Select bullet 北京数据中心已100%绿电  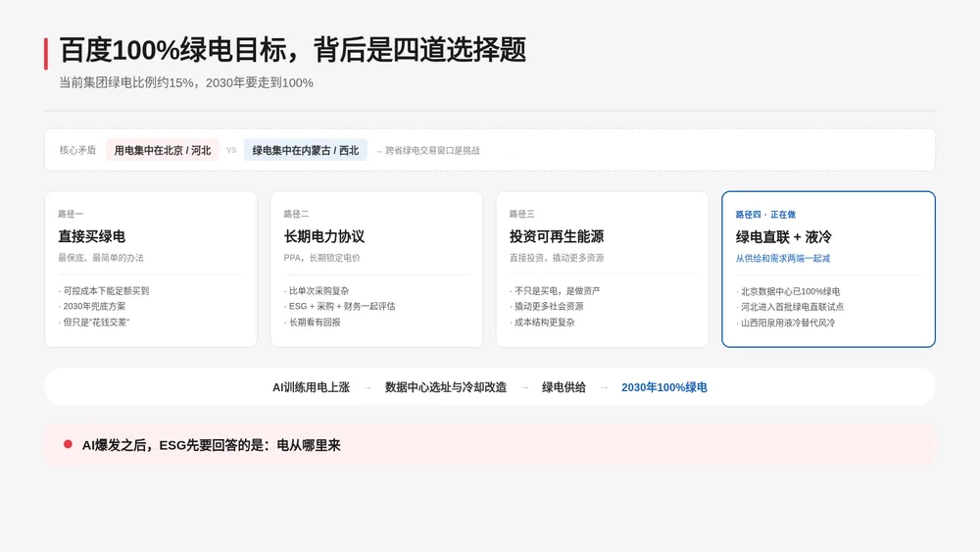(x=790, y=291)
